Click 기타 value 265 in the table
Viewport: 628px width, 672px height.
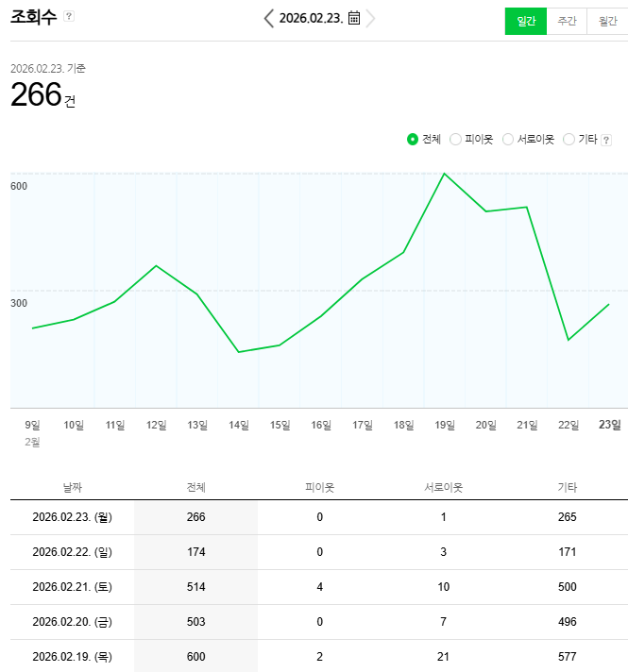coord(567,517)
